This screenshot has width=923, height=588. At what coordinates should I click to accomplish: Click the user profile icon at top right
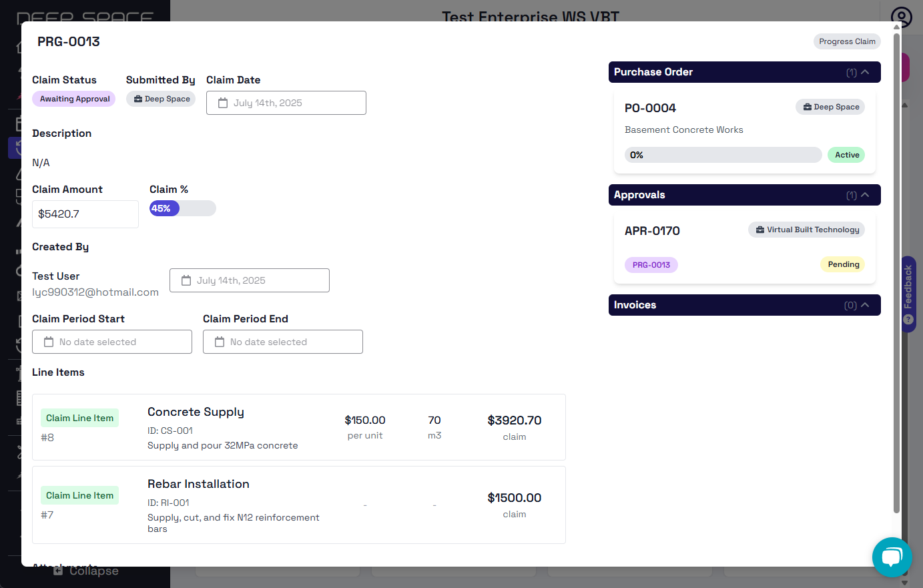pos(902,17)
